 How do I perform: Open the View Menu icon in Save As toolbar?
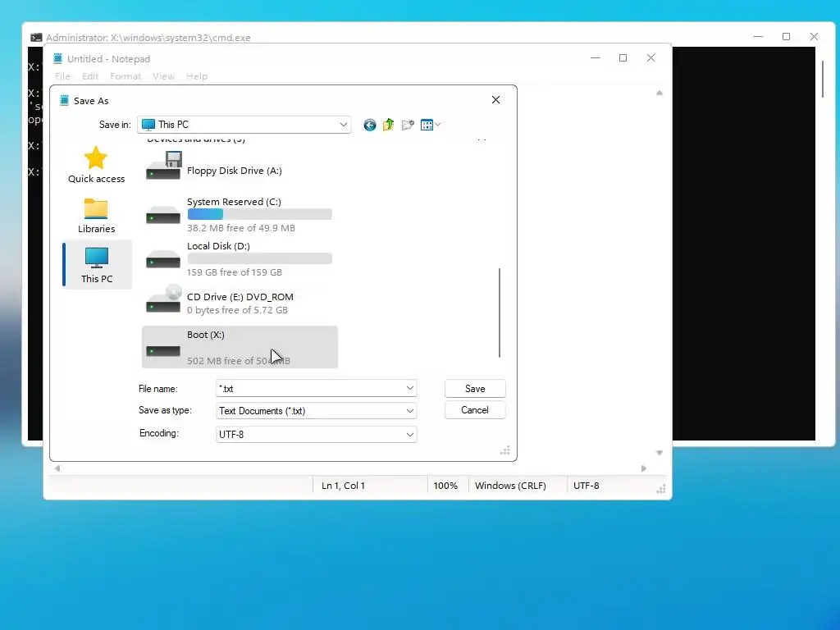427,125
